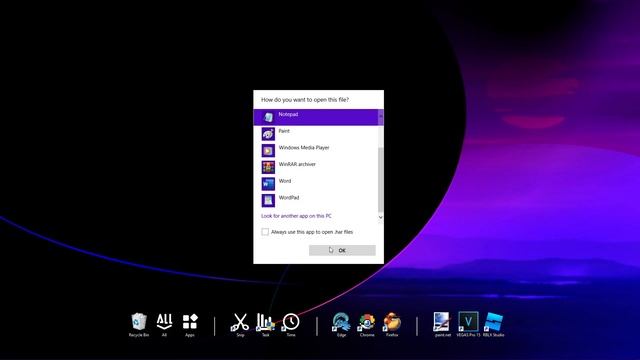Check Always use this app checkbox
640x360 pixels.
point(265,232)
